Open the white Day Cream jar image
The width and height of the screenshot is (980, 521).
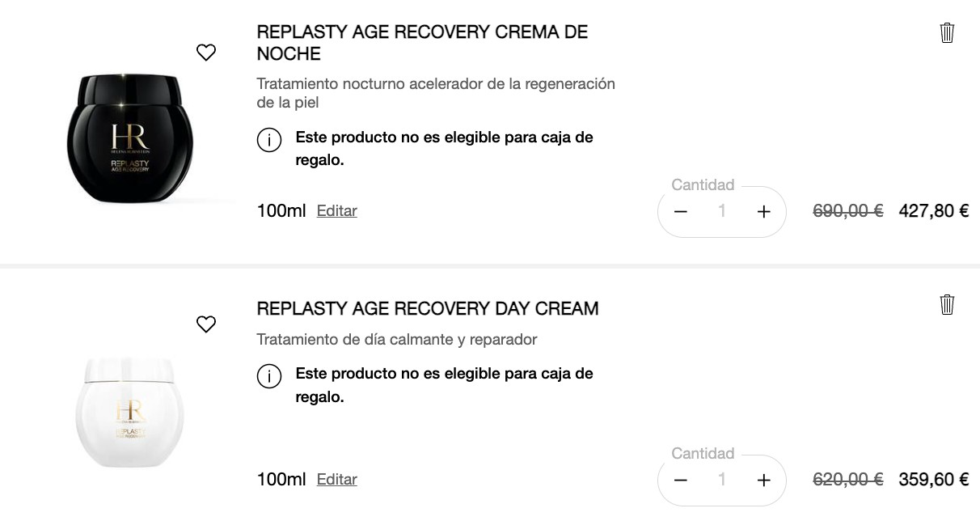(x=129, y=413)
